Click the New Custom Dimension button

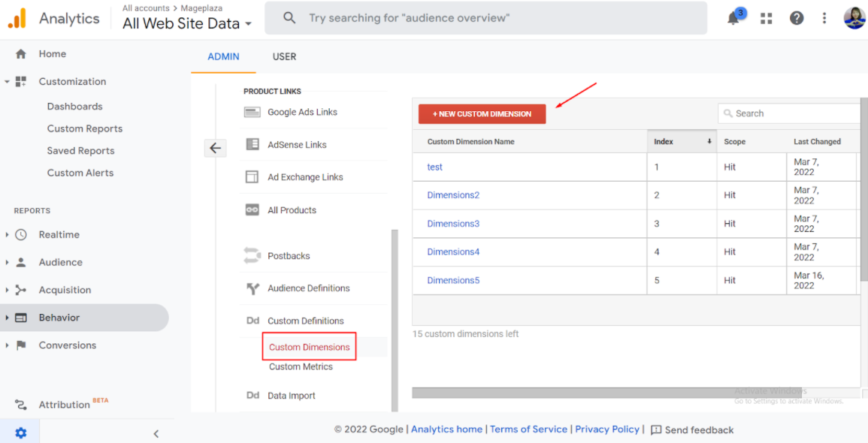pyautogui.click(x=482, y=114)
